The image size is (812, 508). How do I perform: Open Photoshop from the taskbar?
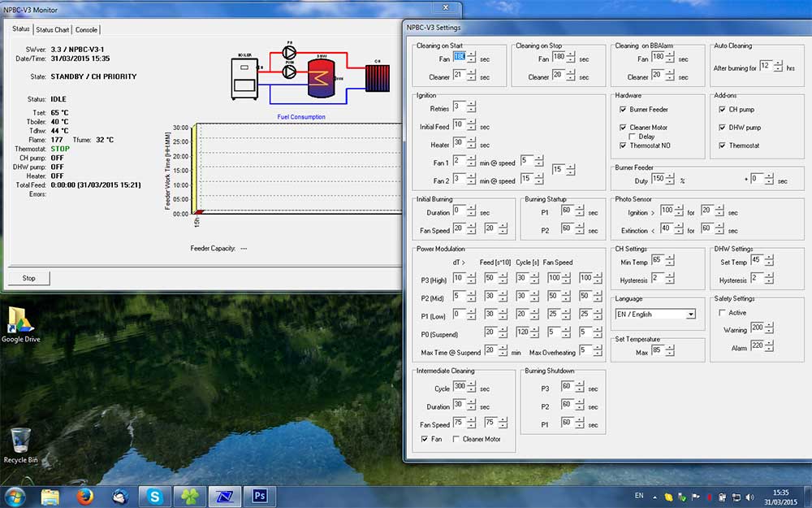(259, 497)
